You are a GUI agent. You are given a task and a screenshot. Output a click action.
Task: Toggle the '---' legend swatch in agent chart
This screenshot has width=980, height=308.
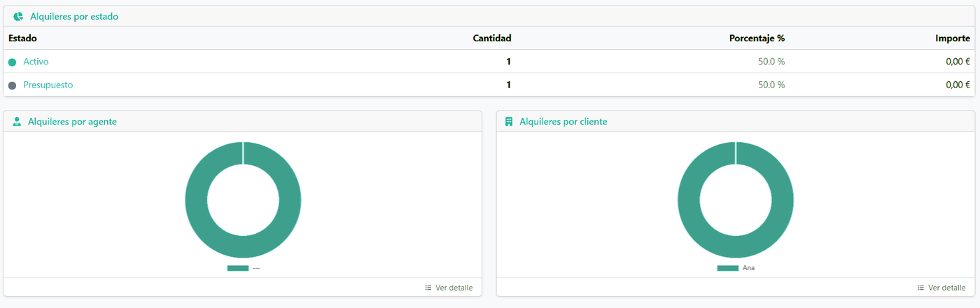click(x=238, y=268)
